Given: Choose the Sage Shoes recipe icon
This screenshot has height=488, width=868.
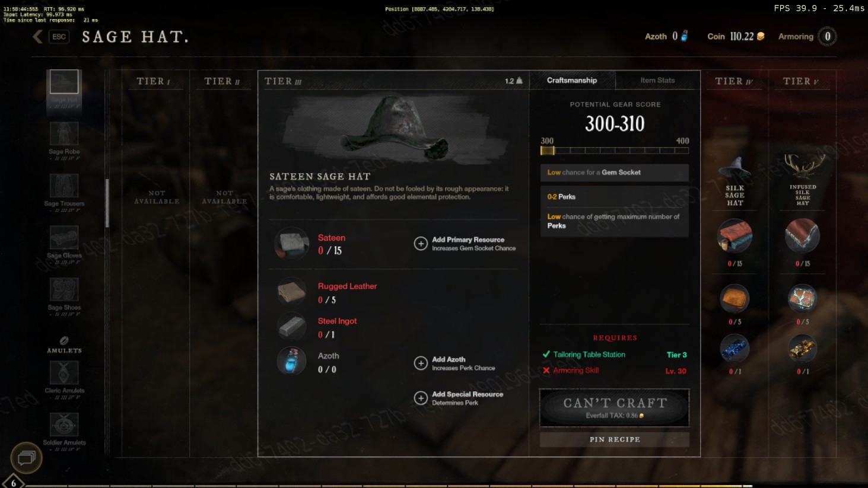Looking at the screenshot, I should (64, 289).
